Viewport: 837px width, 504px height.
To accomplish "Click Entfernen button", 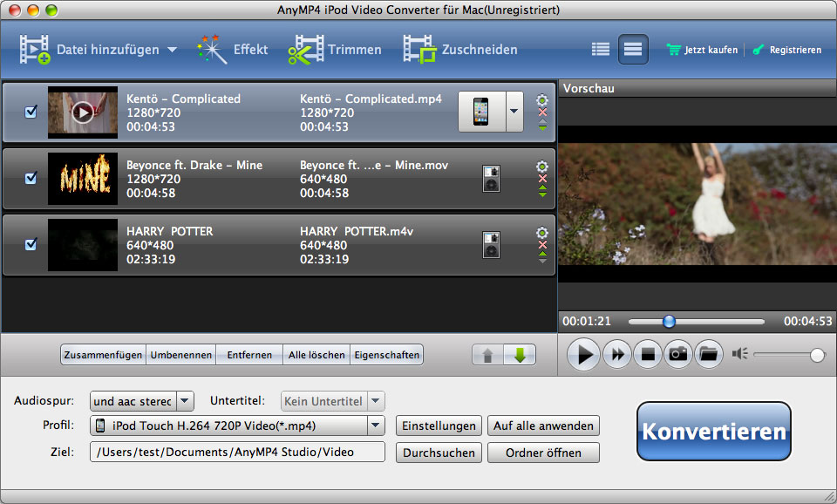I will [x=249, y=355].
